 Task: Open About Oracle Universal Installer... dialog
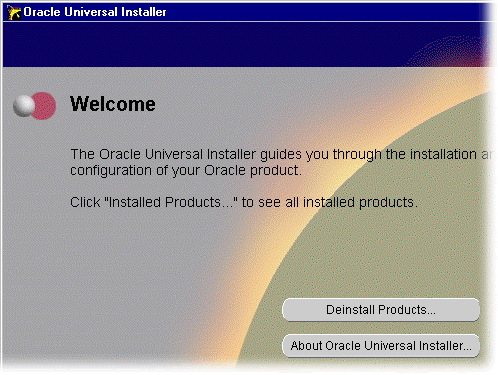(381, 346)
